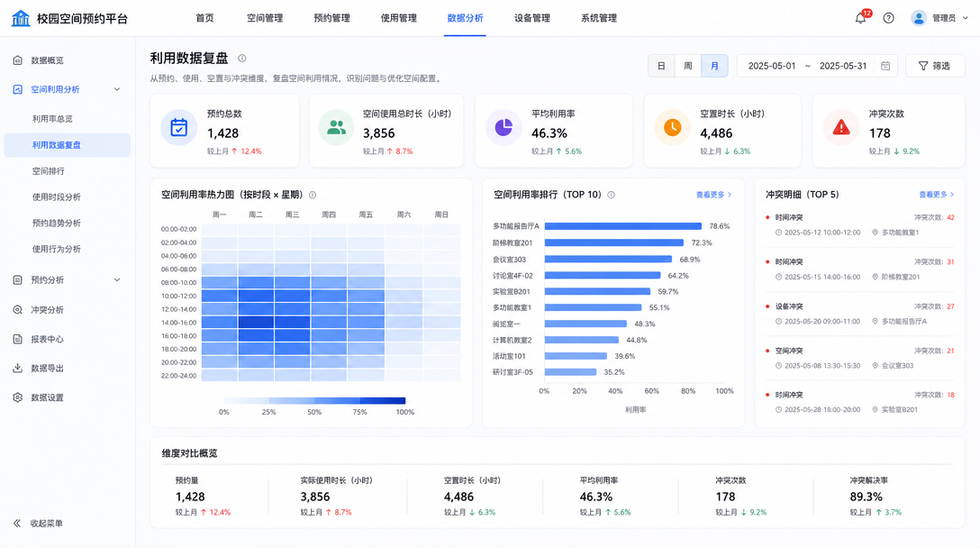Click the 冲突次数 warning triangle icon

point(841,128)
